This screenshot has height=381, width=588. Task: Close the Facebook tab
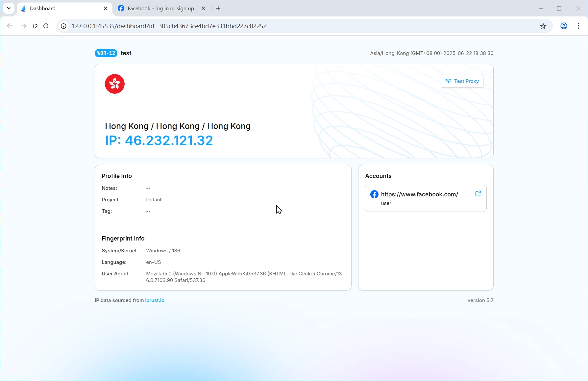point(203,9)
